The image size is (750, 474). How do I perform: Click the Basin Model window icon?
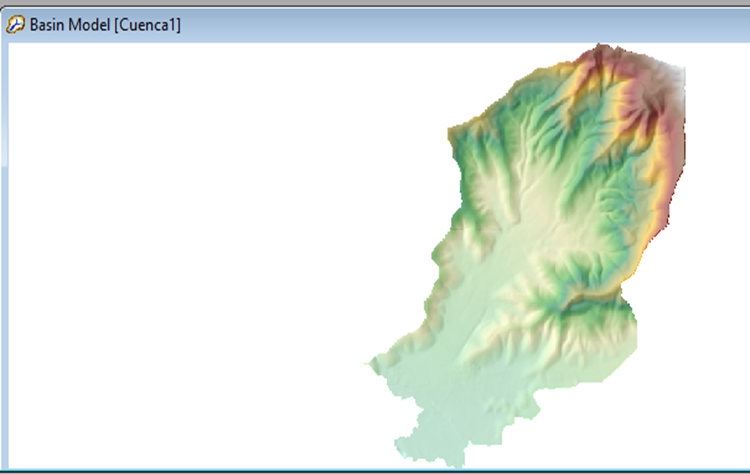15,25
